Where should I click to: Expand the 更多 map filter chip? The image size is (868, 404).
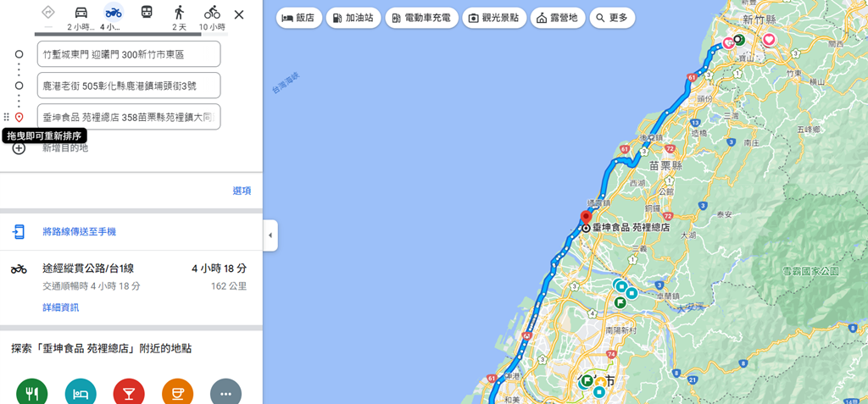coord(612,18)
